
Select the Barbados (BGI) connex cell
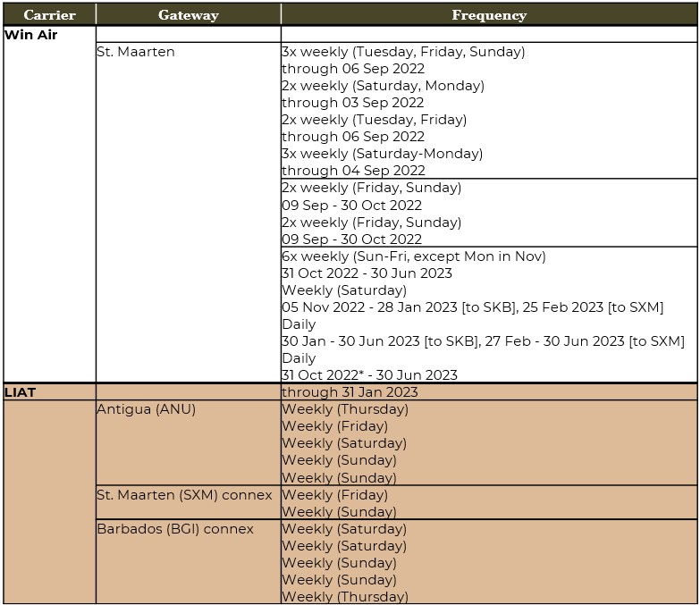175,529
